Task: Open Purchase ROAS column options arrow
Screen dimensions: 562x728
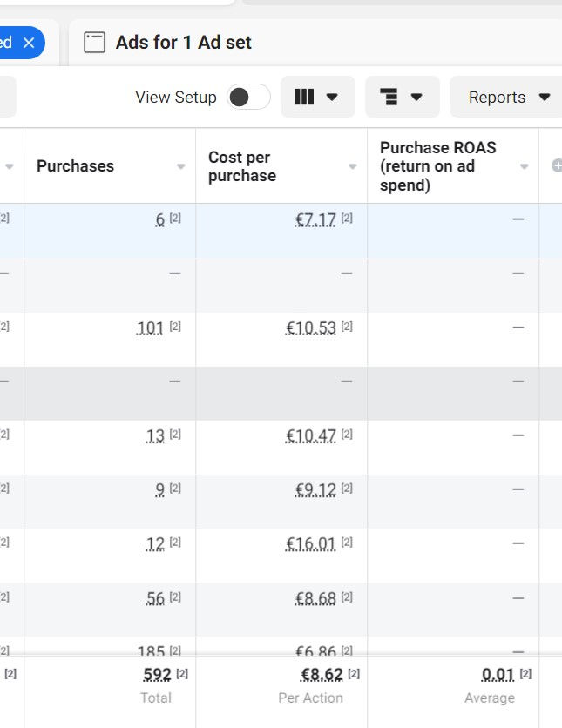Action: pyautogui.click(x=525, y=166)
